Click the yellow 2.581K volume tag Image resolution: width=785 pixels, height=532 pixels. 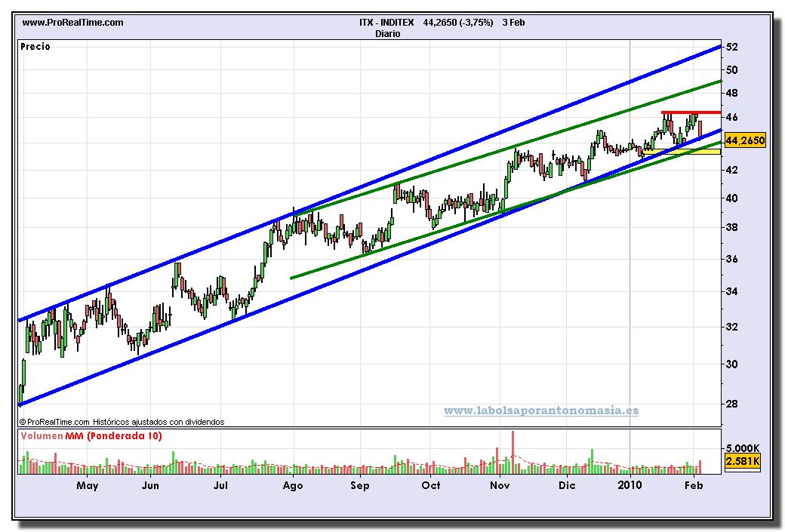(x=743, y=461)
